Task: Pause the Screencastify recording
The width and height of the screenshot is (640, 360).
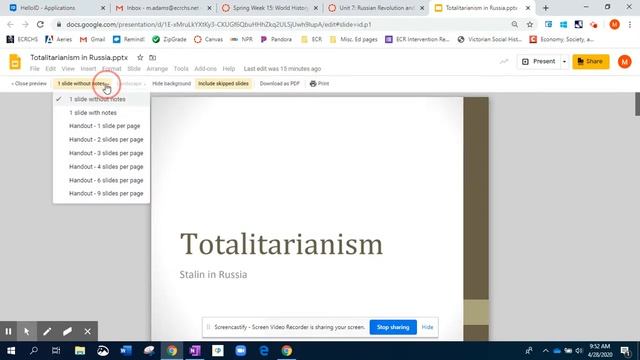Action: (9, 331)
